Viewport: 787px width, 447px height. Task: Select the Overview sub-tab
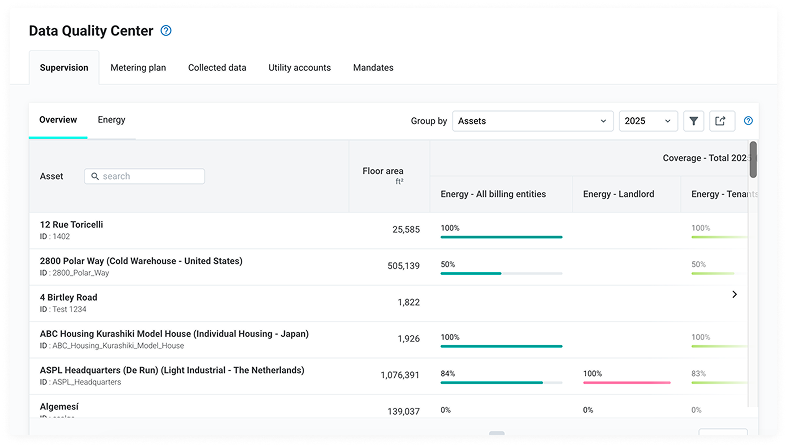pos(58,120)
